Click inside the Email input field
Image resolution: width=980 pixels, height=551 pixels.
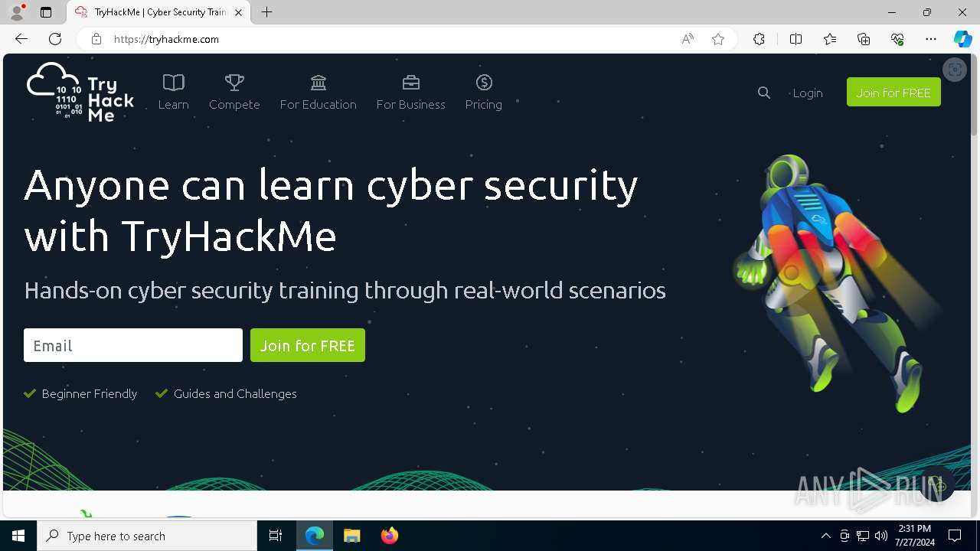pos(133,345)
